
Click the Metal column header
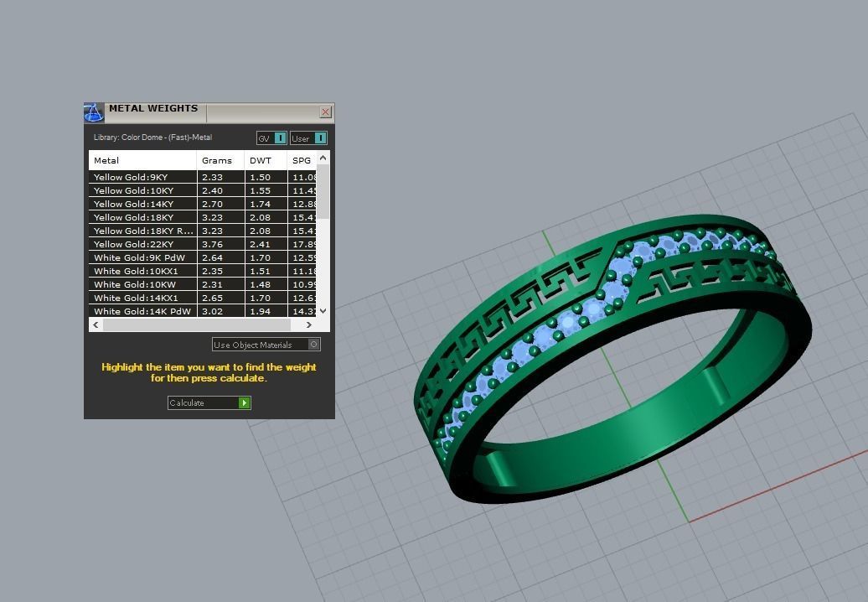(142, 160)
